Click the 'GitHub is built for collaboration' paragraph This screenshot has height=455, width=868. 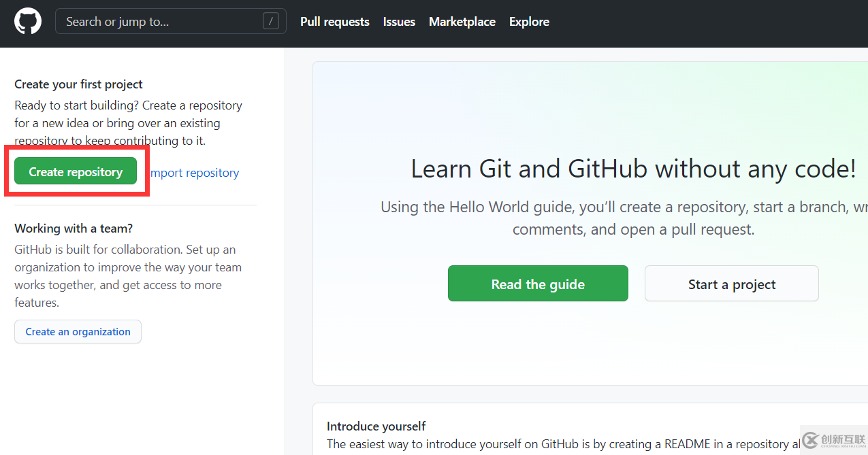point(128,276)
